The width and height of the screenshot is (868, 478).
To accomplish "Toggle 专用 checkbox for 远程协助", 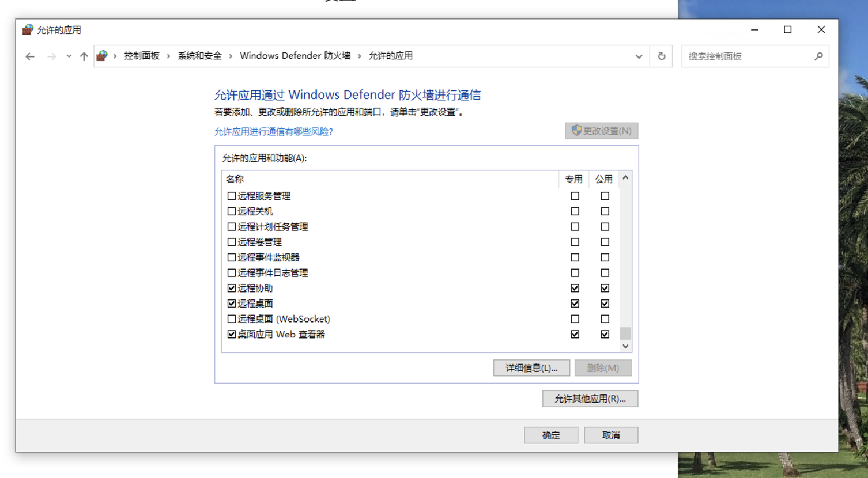I will (x=575, y=288).
